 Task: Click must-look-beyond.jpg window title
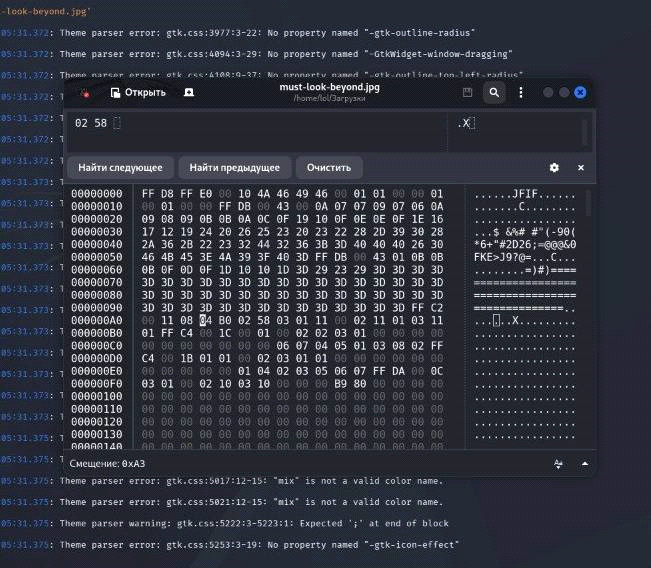[x=329, y=87]
